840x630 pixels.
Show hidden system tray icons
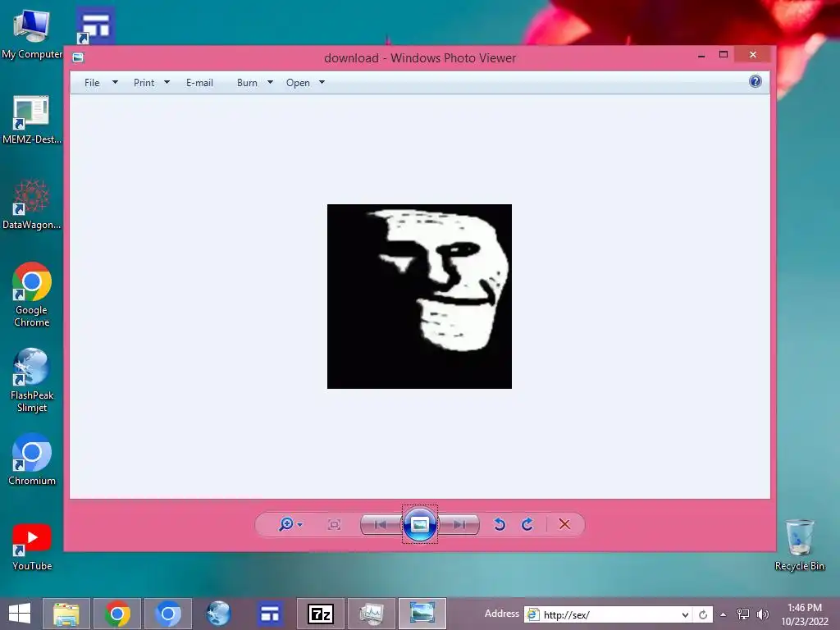click(x=724, y=614)
